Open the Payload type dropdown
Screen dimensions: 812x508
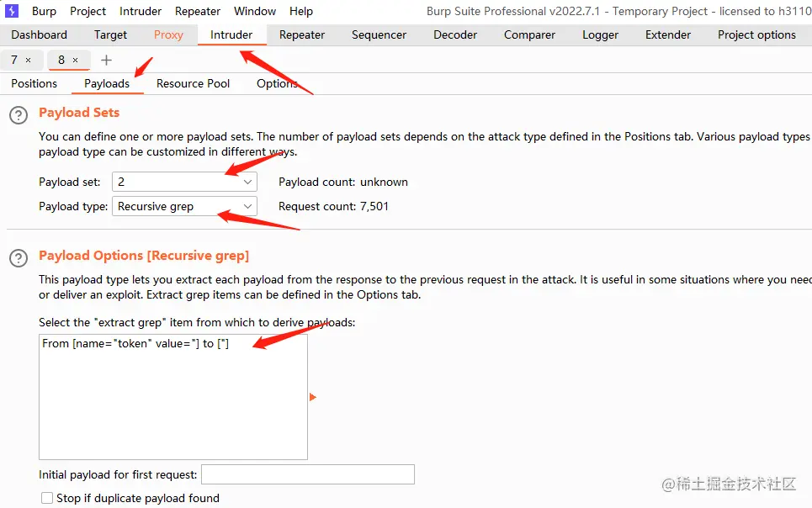coord(184,206)
